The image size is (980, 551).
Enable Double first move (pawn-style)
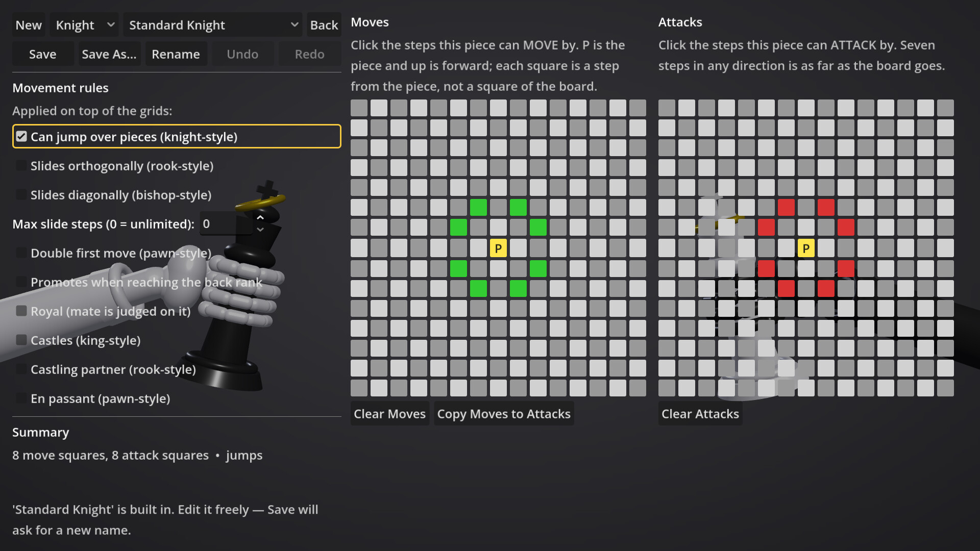(177, 253)
